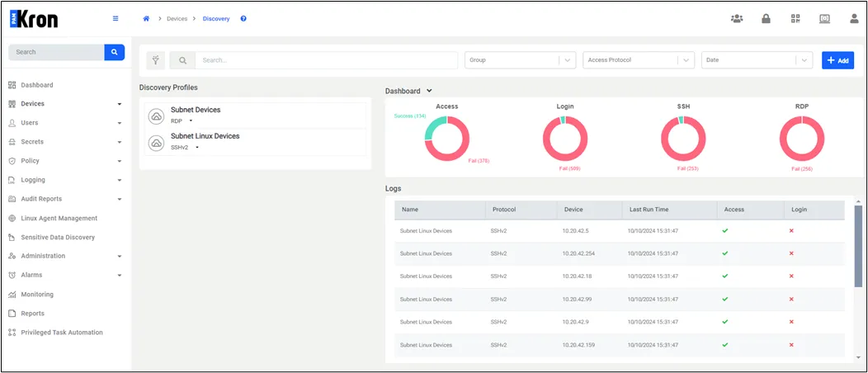Viewport: 868px width, 373px height.
Task: Click the blue sidebar search button
Action: [115, 52]
